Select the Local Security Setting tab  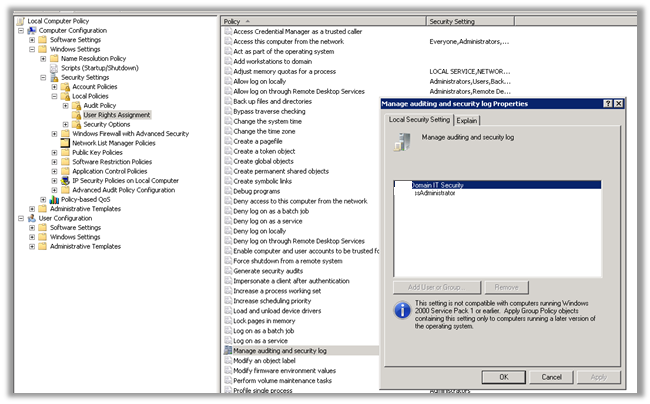coord(420,120)
